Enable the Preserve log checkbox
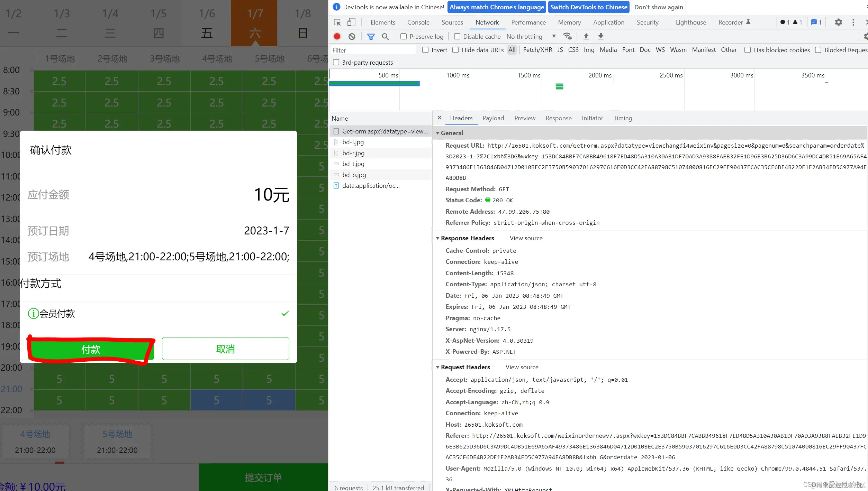Viewport: 868px width, 491px height. (404, 36)
